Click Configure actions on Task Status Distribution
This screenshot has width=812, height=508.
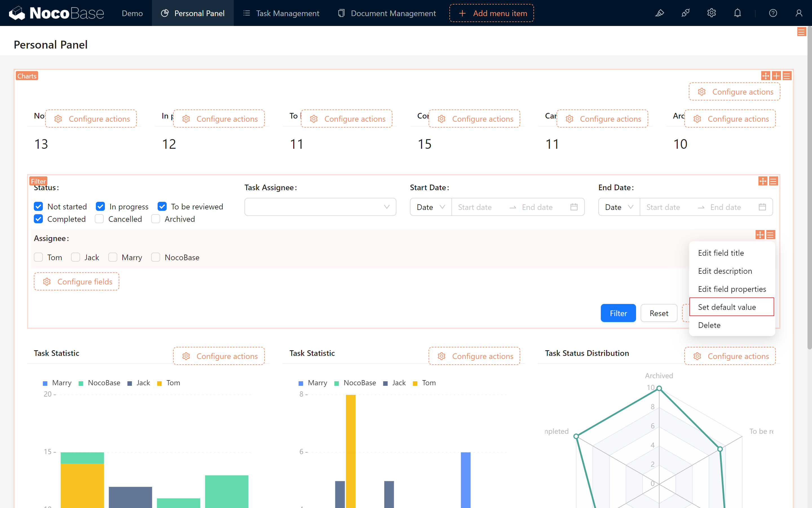click(x=730, y=356)
